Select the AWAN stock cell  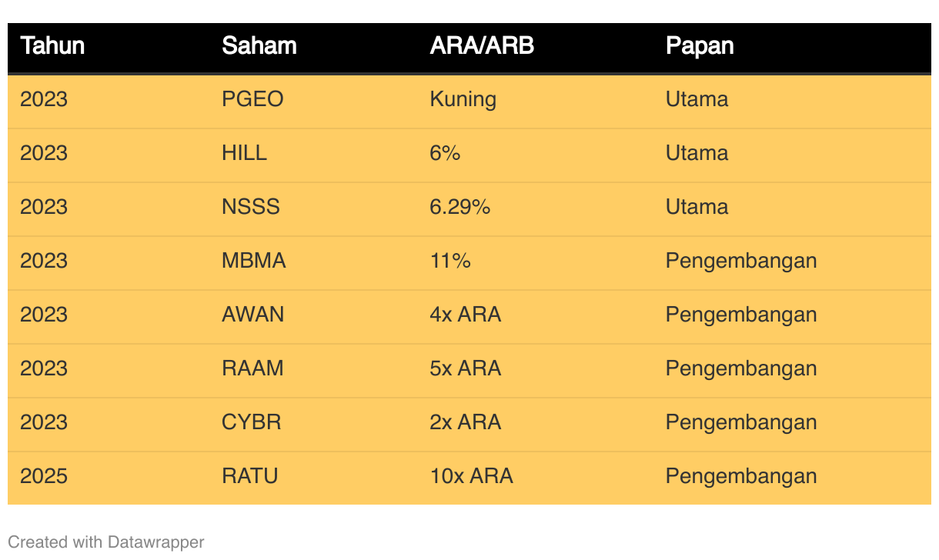coord(252,315)
